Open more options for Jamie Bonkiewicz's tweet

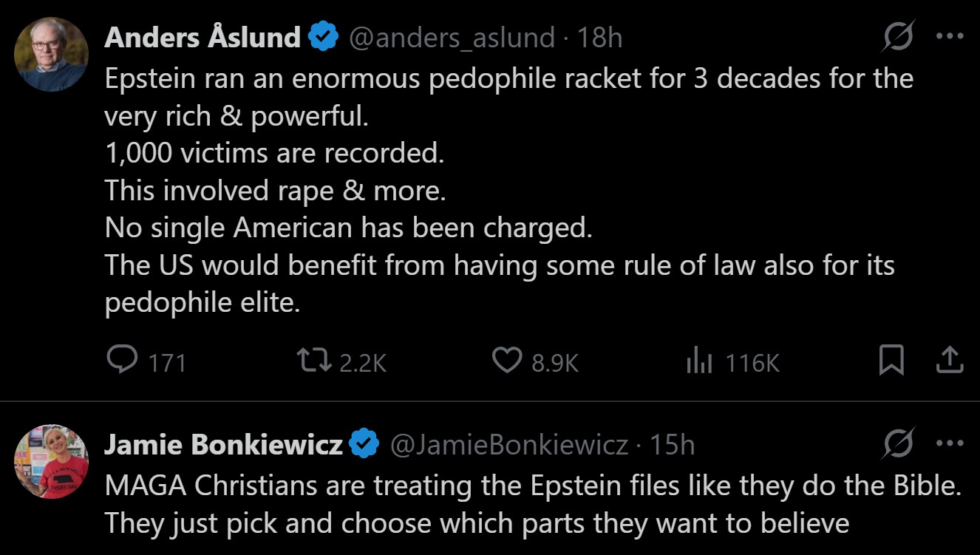[x=950, y=443]
